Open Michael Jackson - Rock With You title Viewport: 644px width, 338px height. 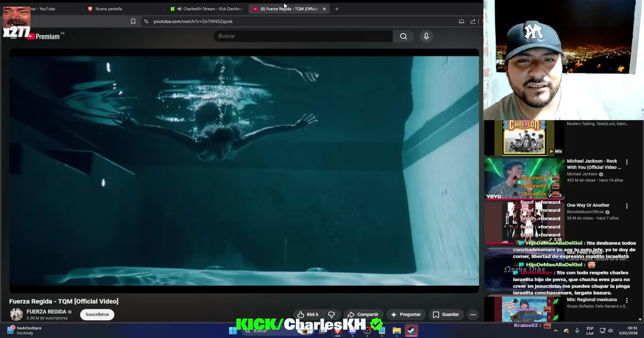pyautogui.click(x=594, y=164)
